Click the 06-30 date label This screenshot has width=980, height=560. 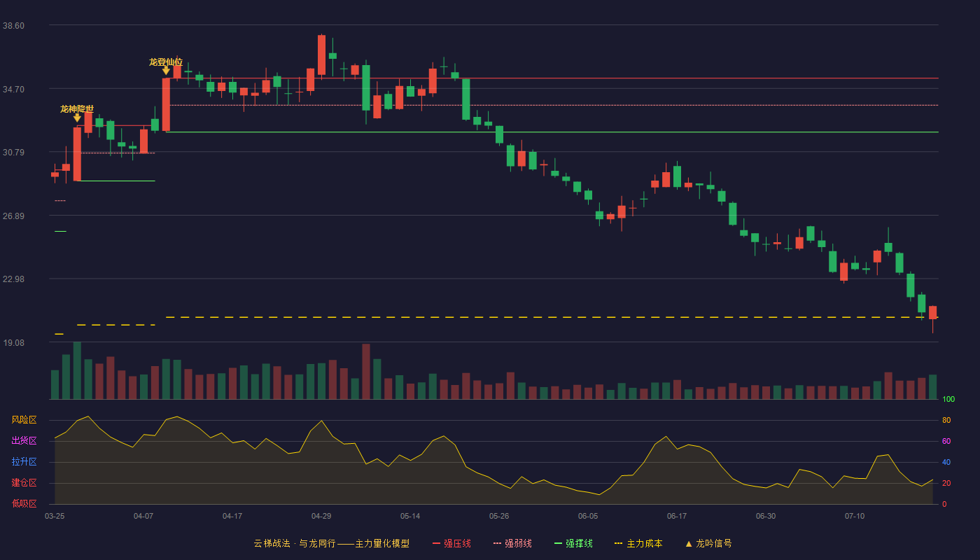(766, 516)
